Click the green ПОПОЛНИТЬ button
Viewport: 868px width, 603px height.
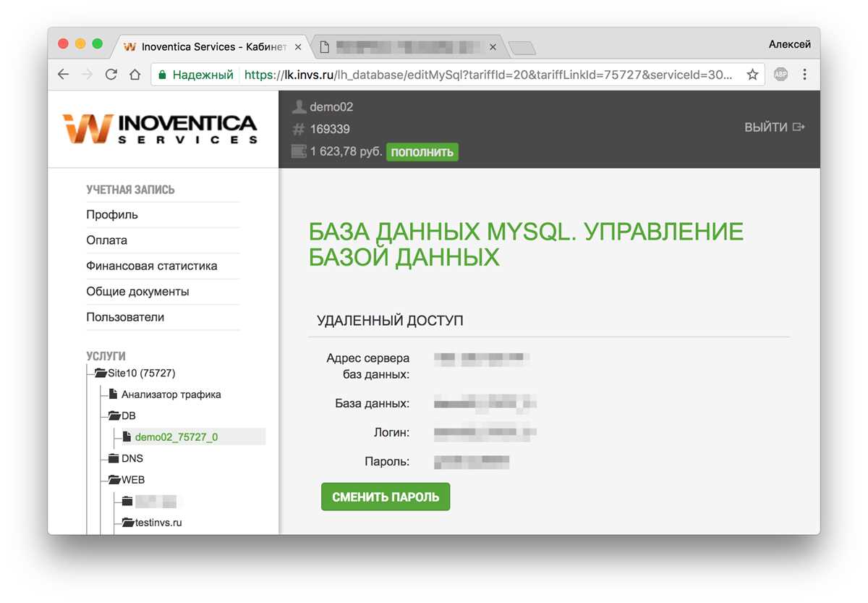point(422,152)
